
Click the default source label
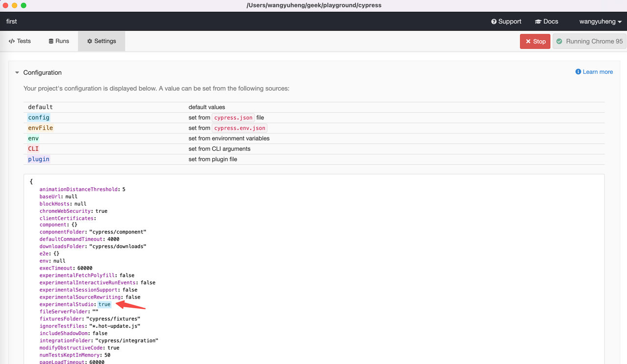coord(40,107)
